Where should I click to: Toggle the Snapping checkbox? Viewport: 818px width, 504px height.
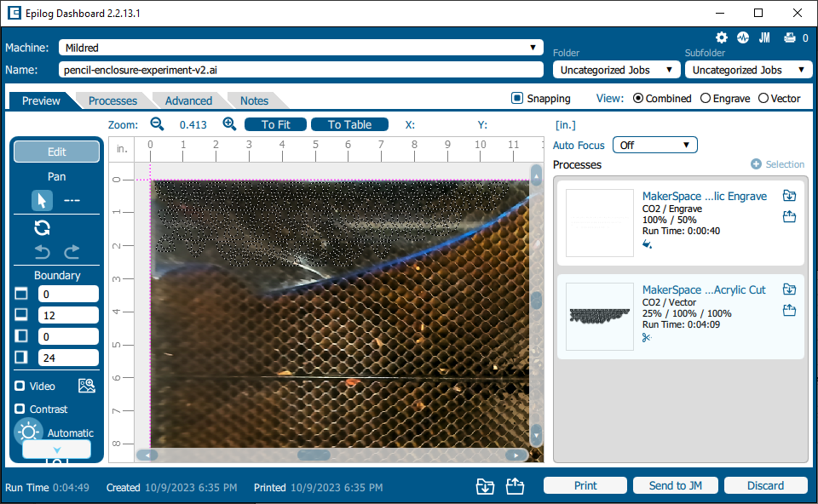pyautogui.click(x=517, y=99)
